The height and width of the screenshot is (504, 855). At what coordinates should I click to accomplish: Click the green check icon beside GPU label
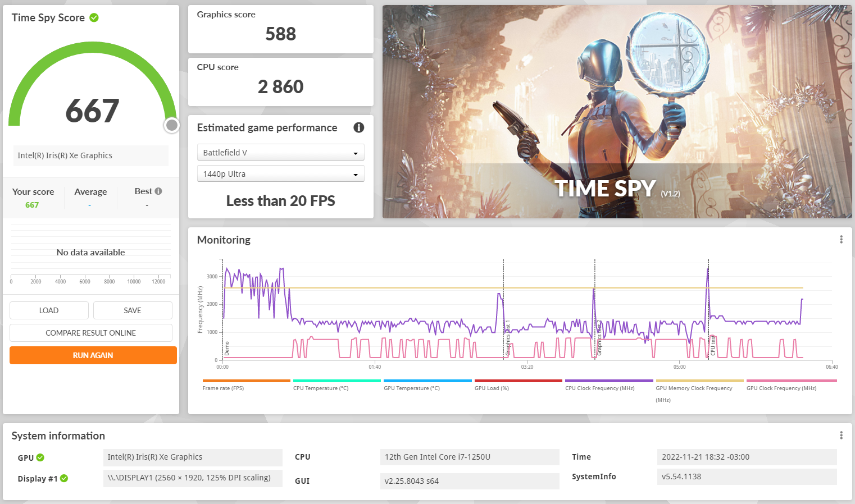click(x=40, y=457)
